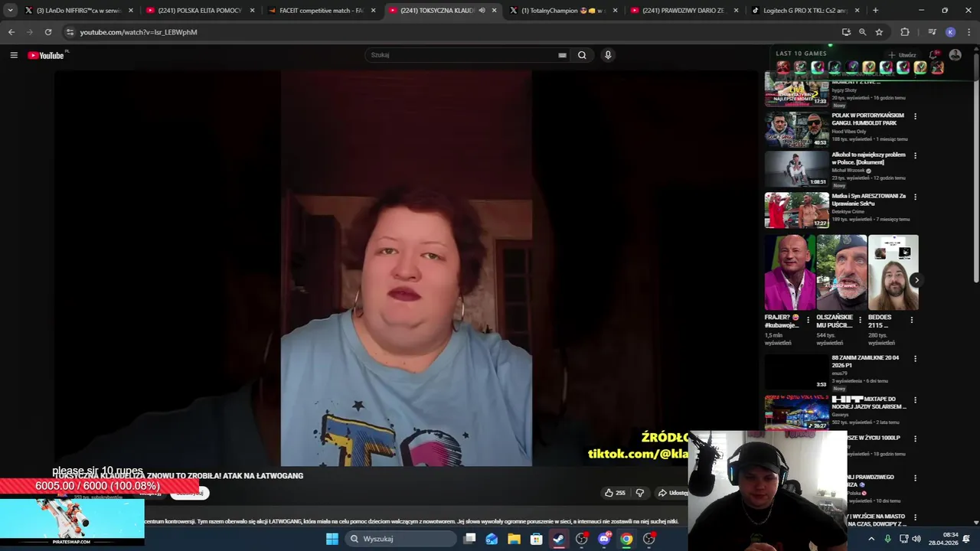Bookmark this page with the star icon
This screenshot has height=551, width=980.
(x=879, y=32)
